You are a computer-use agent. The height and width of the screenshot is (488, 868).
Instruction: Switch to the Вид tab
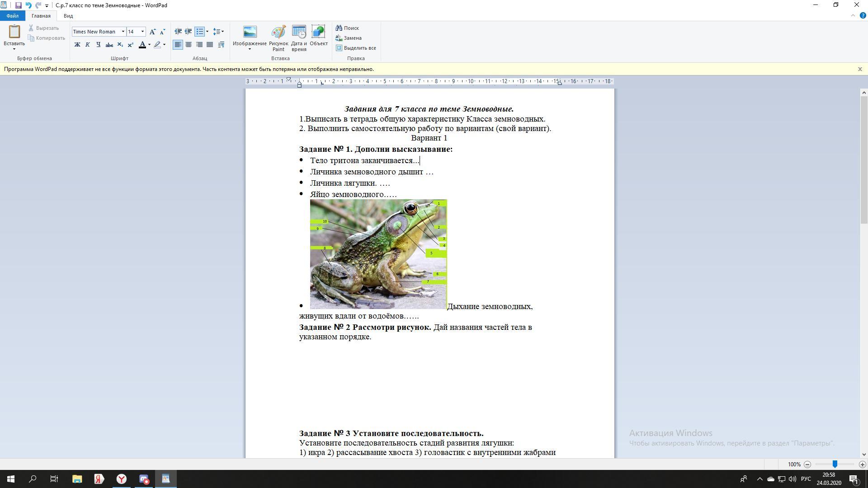click(x=68, y=16)
